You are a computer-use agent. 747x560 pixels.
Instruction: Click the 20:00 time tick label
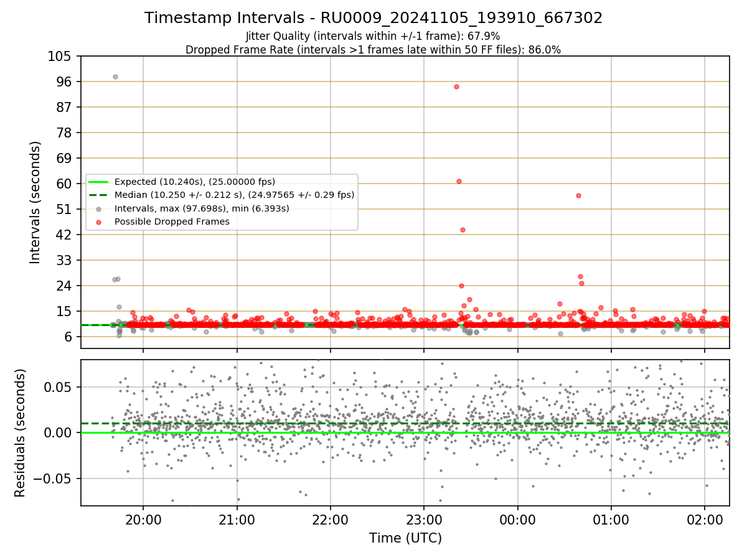click(143, 521)
